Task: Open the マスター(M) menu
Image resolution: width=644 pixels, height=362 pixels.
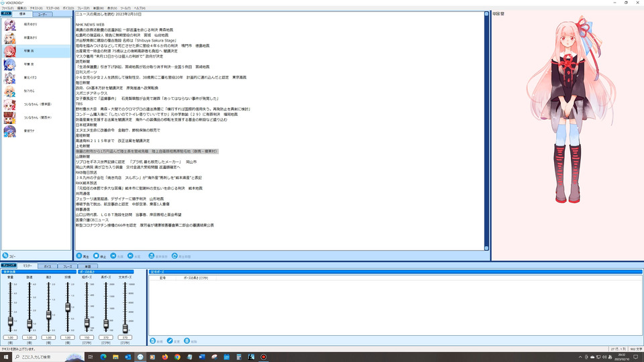Action: (52, 8)
